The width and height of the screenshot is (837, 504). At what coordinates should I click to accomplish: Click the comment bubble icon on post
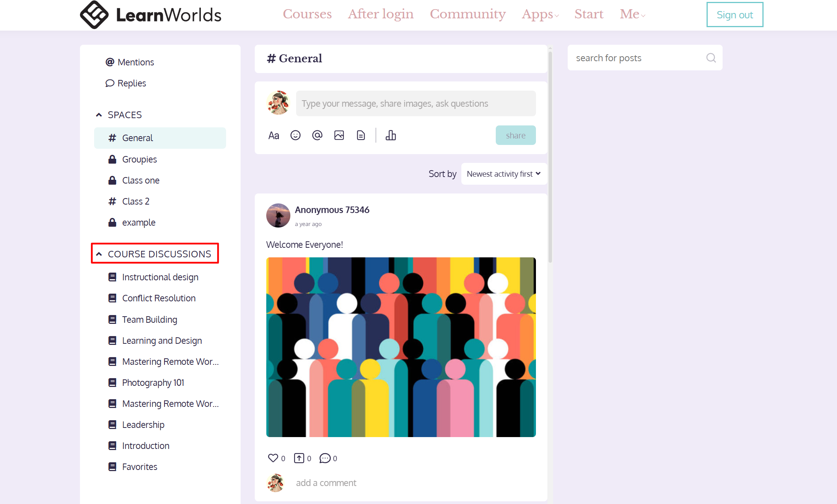[x=325, y=458]
